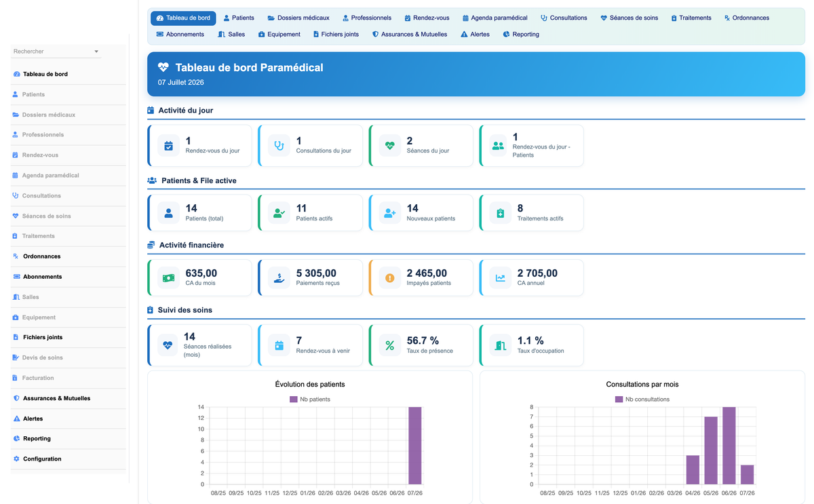The image size is (814, 504).
Task: Open Agenda paramédical in the sidebar
Action: coord(69,175)
